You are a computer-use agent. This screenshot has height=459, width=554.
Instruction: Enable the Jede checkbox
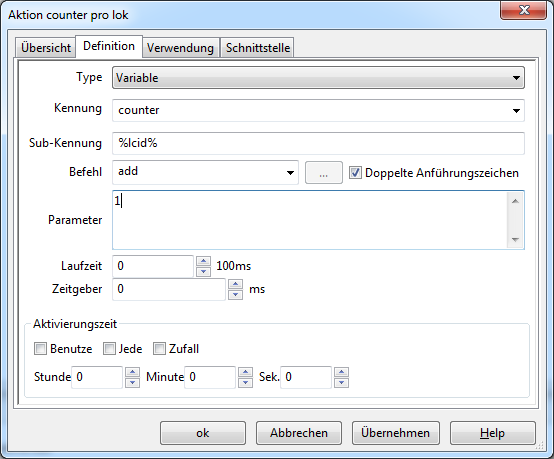(x=109, y=349)
